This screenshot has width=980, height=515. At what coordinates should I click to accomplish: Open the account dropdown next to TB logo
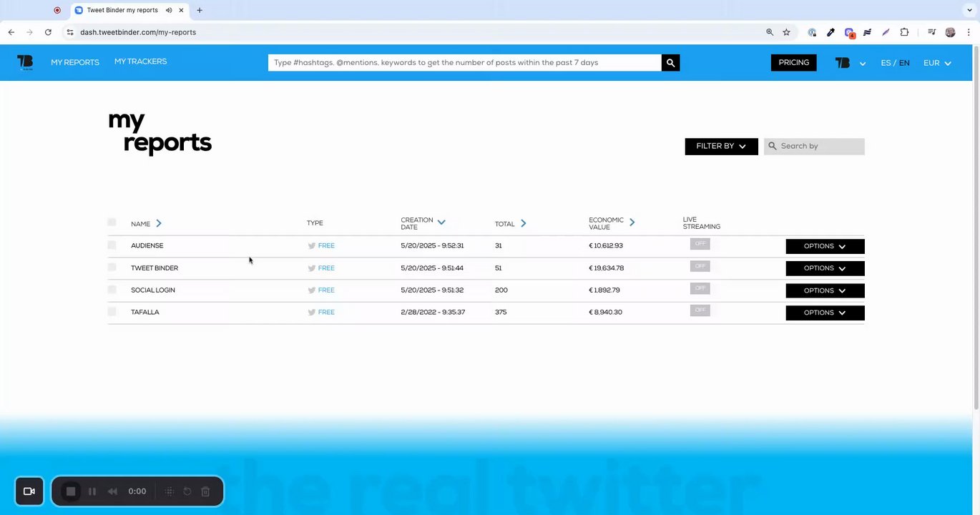pos(863,64)
